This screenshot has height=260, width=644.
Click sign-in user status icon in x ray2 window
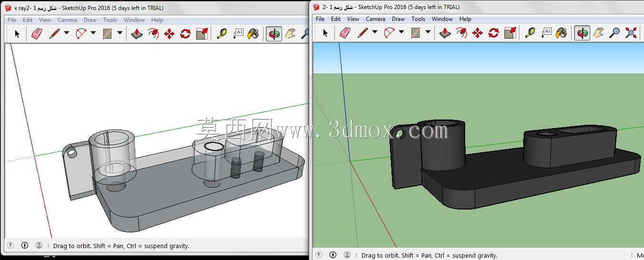39,246
